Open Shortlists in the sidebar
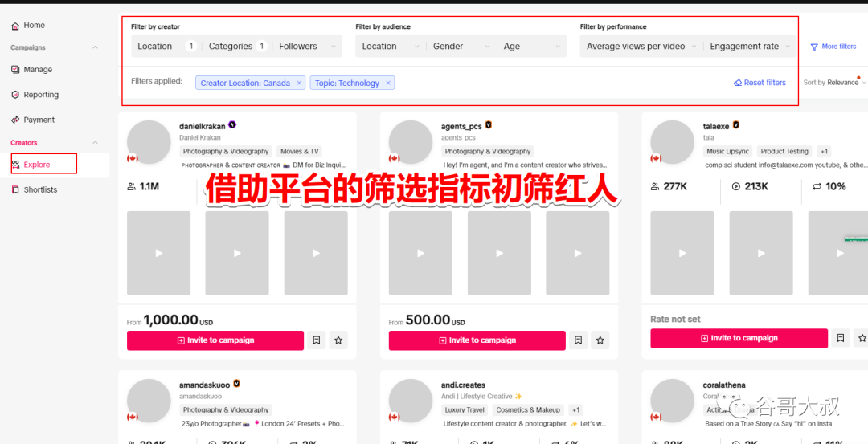This screenshot has height=444, width=868. (x=40, y=190)
